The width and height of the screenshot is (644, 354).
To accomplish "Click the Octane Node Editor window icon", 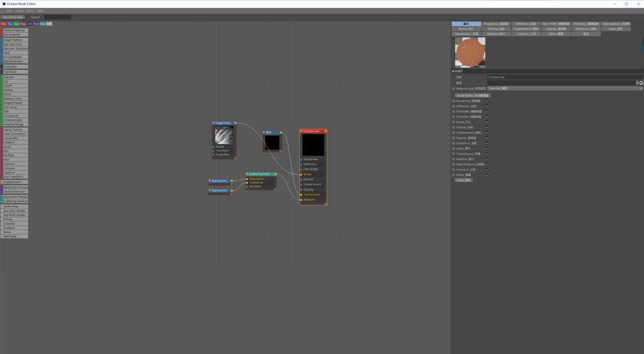I will coord(4,4).
